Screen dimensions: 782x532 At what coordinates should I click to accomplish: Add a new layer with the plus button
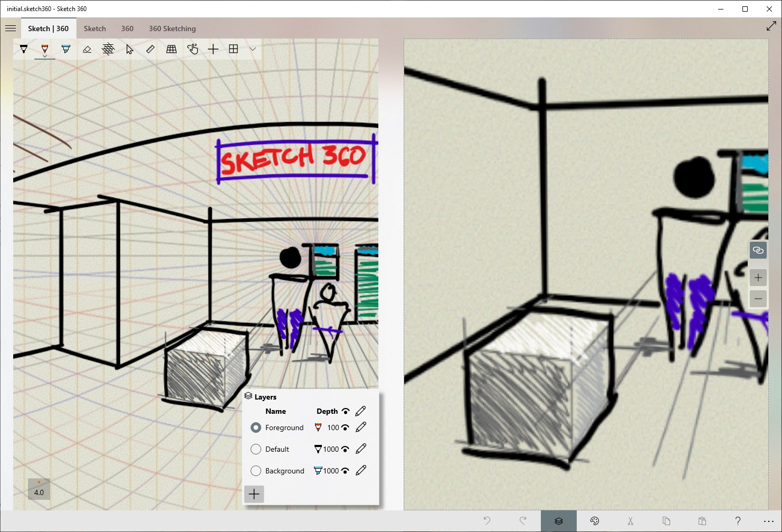(x=254, y=494)
